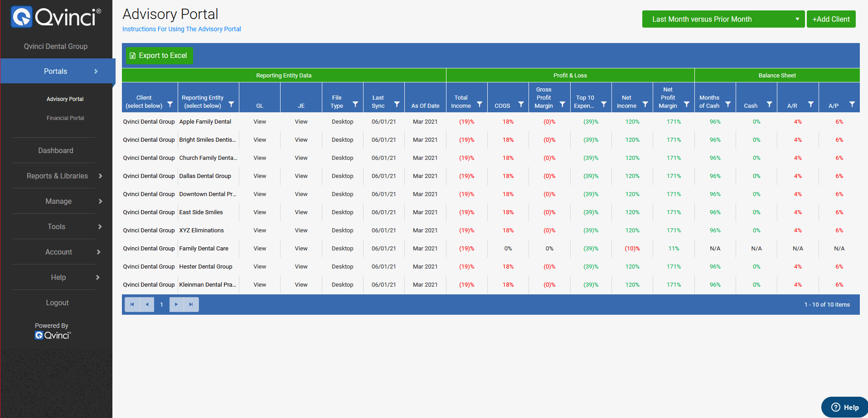
Task: Click Client cell in Apple Family Dental row
Action: coord(149,121)
